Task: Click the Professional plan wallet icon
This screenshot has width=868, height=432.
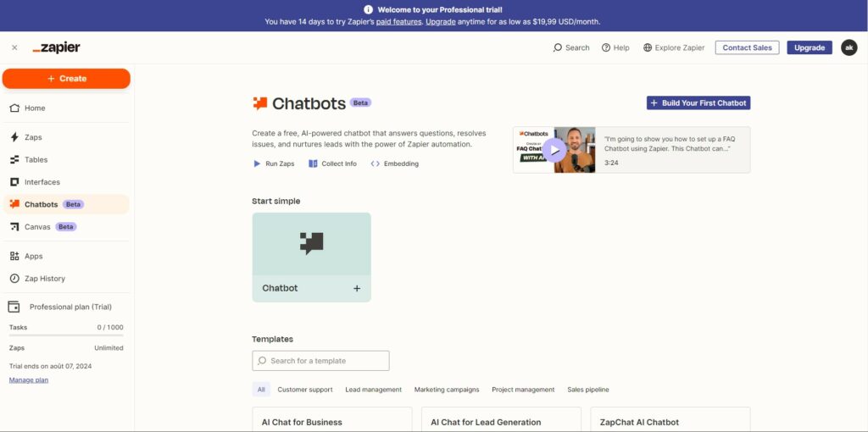Action: coord(14,307)
